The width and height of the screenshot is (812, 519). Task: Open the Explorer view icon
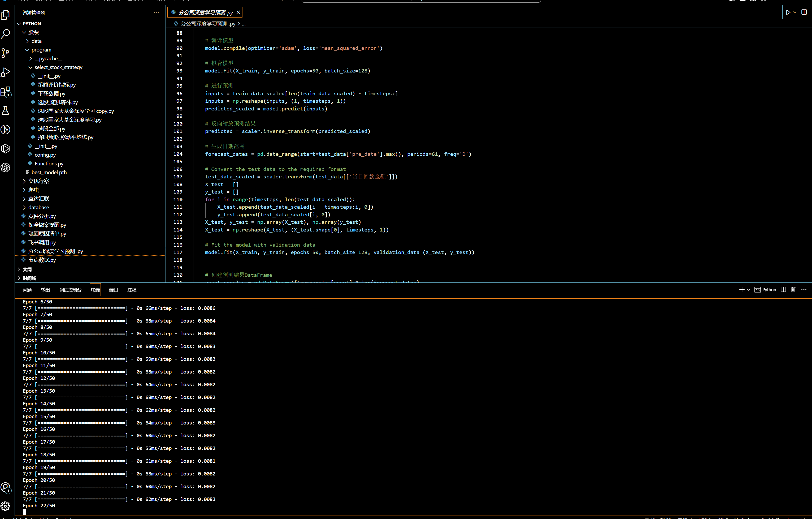tap(6, 15)
